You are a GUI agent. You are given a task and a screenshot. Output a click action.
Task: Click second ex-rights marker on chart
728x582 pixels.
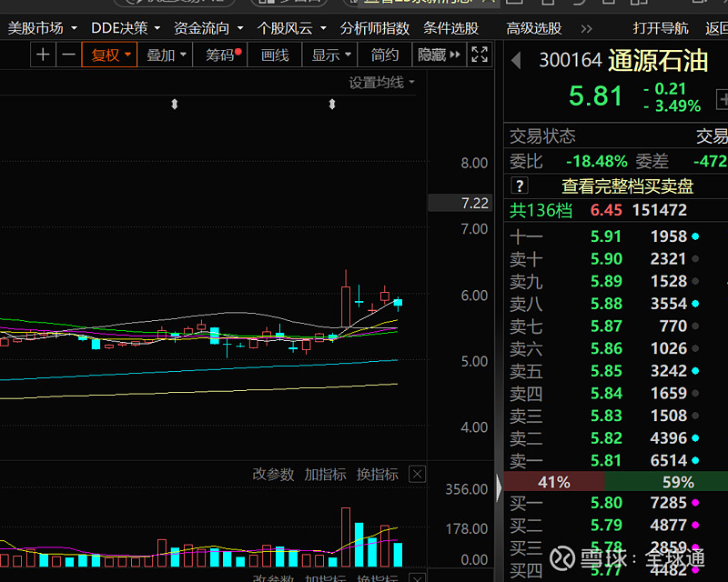(x=332, y=104)
